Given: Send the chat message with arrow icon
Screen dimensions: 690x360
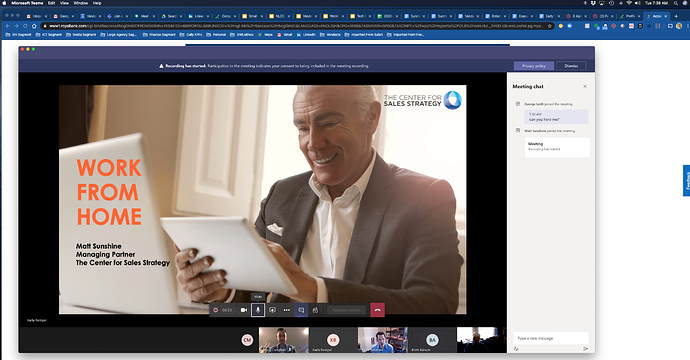Looking at the screenshot, I should tap(585, 349).
